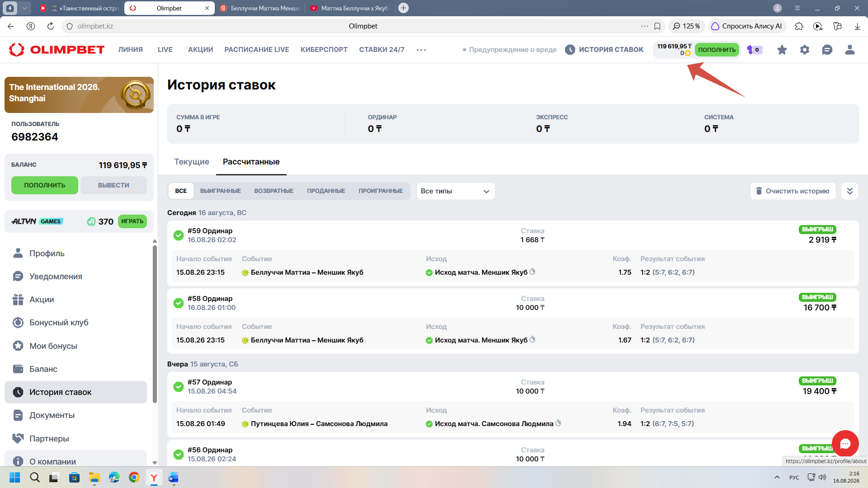Click the green ПОПОЛНИТЬ button in header

[717, 50]
